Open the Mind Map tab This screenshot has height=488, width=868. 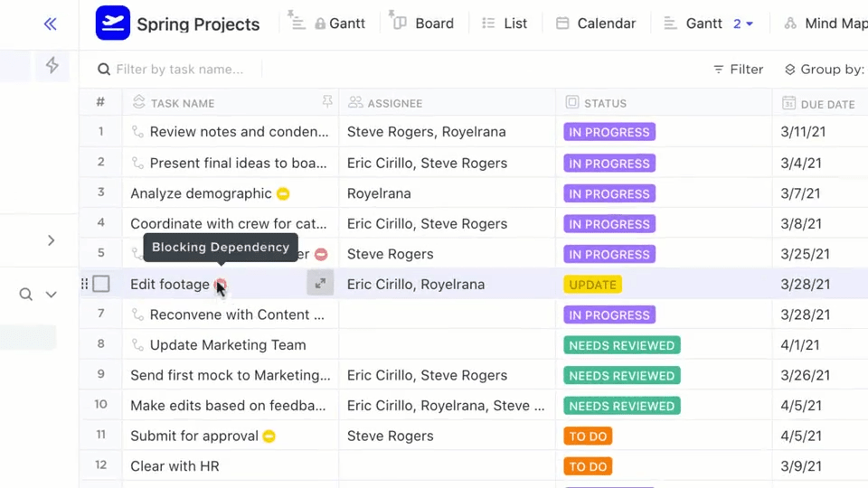[x=826, y=23]
